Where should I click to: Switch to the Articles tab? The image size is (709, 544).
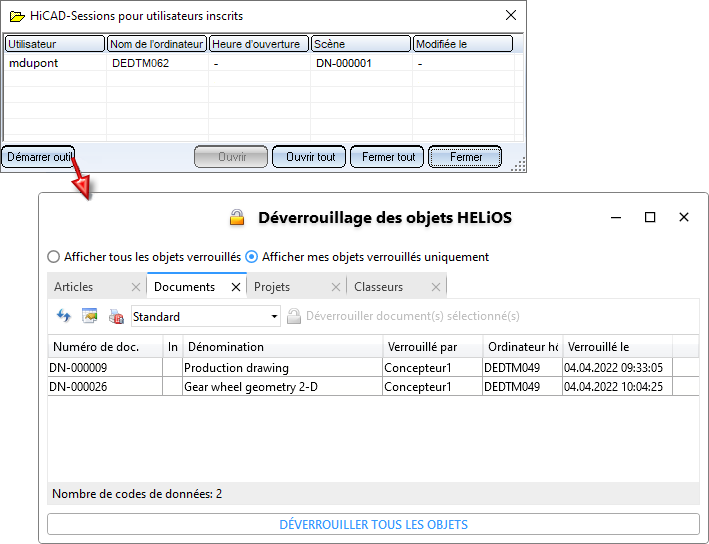pos(97,287)
